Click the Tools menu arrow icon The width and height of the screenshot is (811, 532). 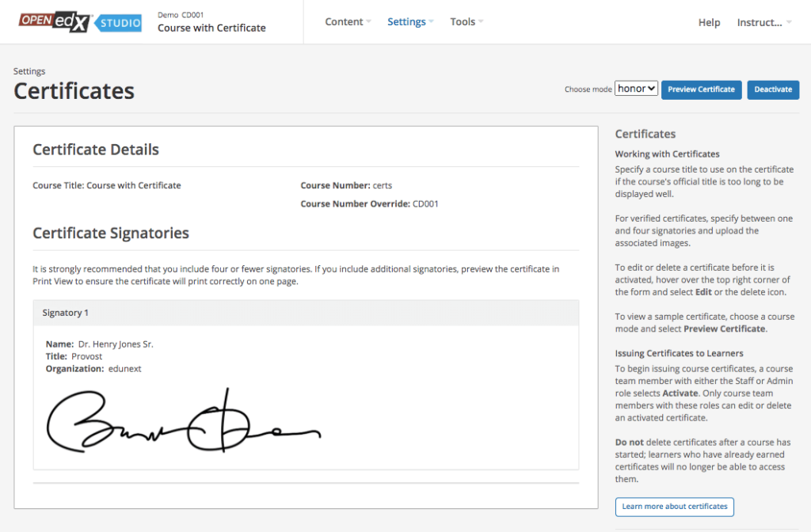click(x=481, y=21)
